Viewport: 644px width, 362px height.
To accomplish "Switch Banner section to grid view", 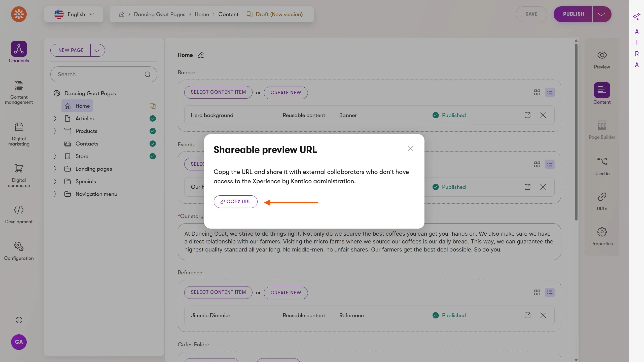I will tap(537, 92).
